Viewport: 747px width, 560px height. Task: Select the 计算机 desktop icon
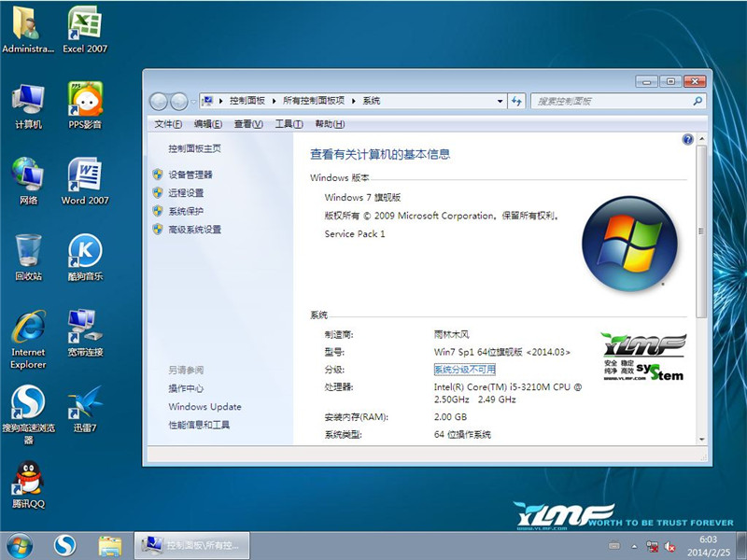click(28, 105)
